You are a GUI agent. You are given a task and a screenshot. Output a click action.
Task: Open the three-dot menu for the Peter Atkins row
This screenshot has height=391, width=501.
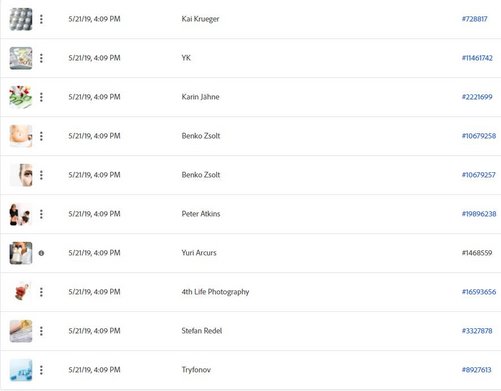coord(41,214)
